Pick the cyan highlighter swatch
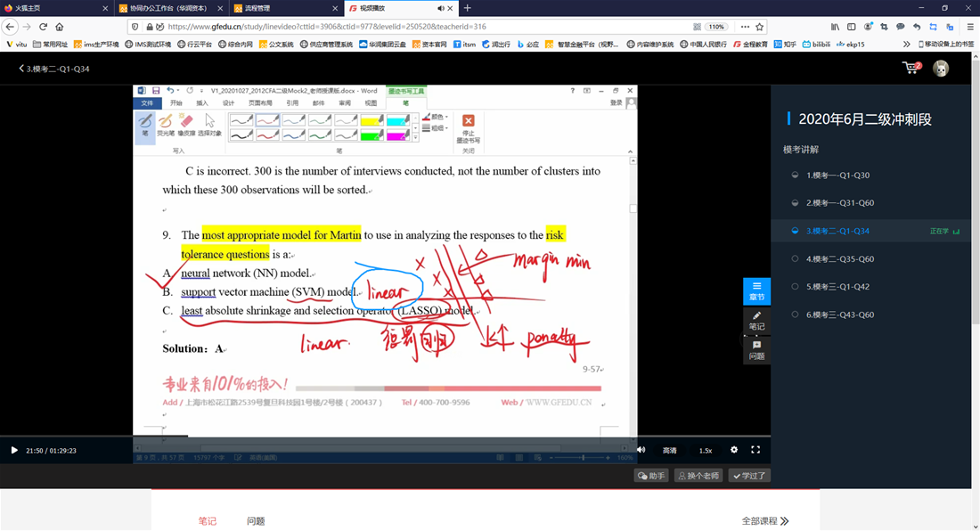This screenshot has width=980, height=531. click(x=398, y=119)
